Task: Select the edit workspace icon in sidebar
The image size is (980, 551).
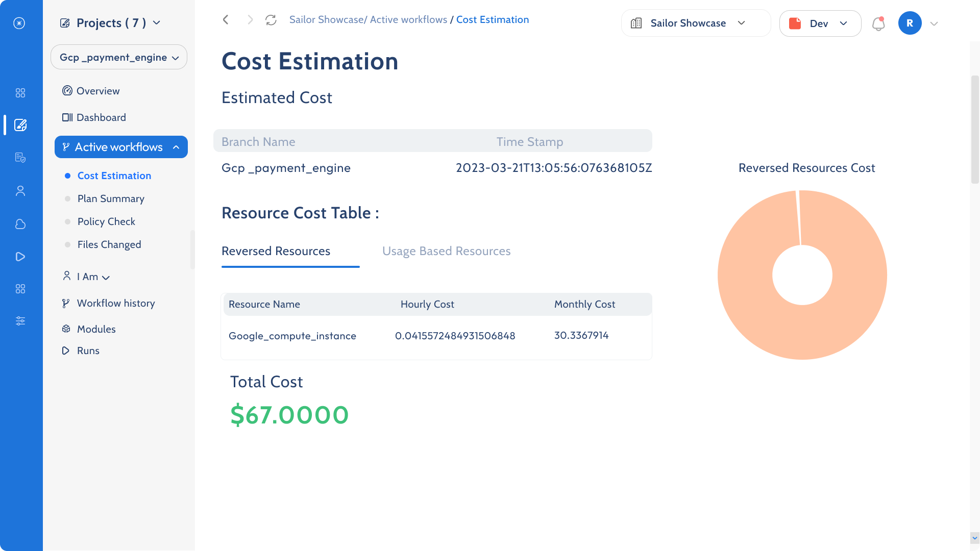Action: [x=20, y=125]
